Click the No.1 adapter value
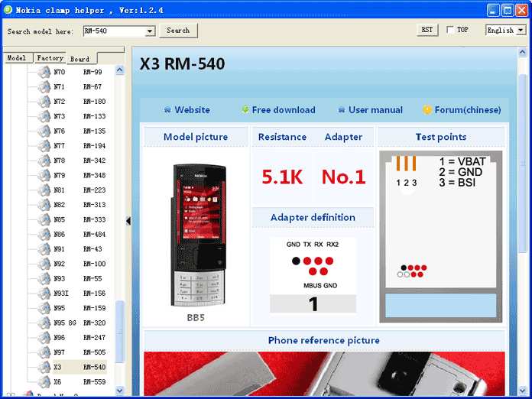Viewport: 532px width, 399px height. (344, 177)
